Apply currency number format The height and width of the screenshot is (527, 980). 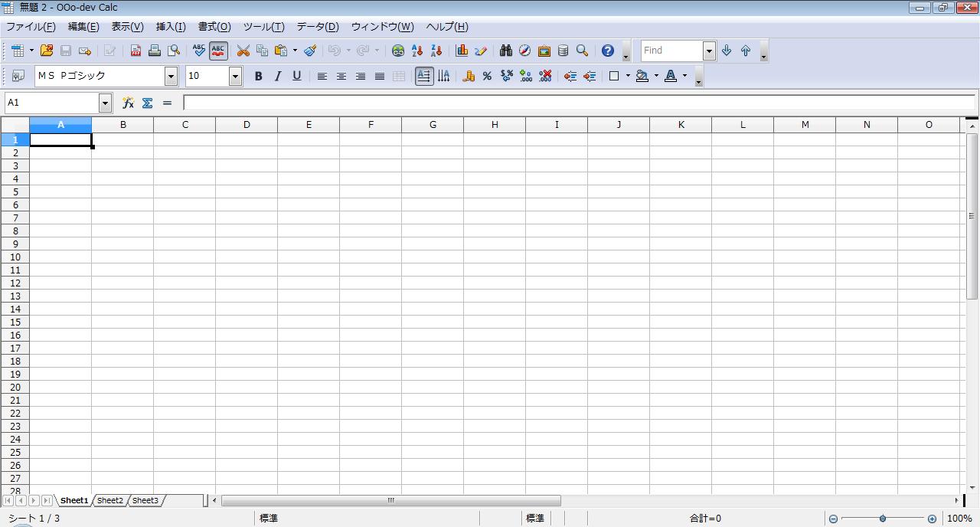[x=468, y=76]
